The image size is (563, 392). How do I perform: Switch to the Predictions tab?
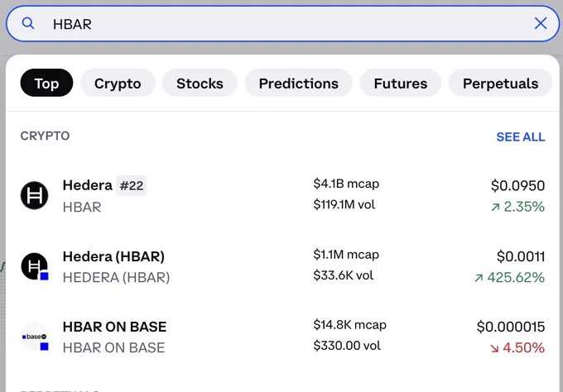tap(298, 83)
